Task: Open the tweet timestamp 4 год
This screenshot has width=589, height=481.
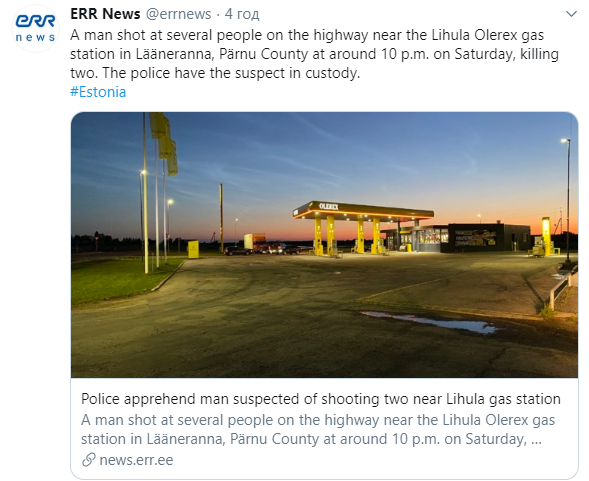Action: tap(242, 14)
